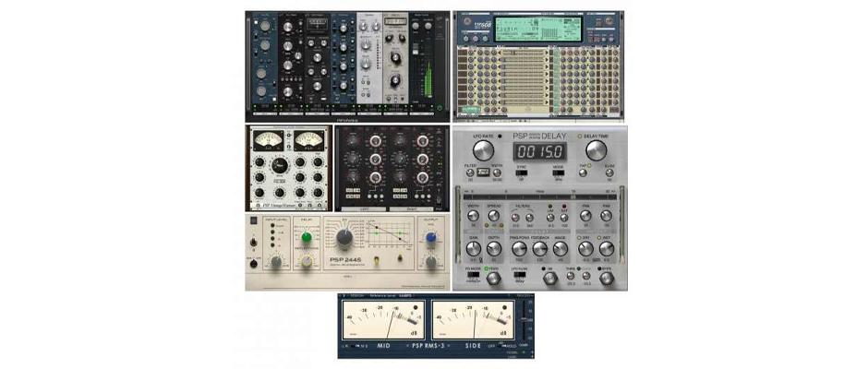Click the SPREAD knob
This screenshot has width=868, height=369.
pyautogui.click(x=492, y=216)
